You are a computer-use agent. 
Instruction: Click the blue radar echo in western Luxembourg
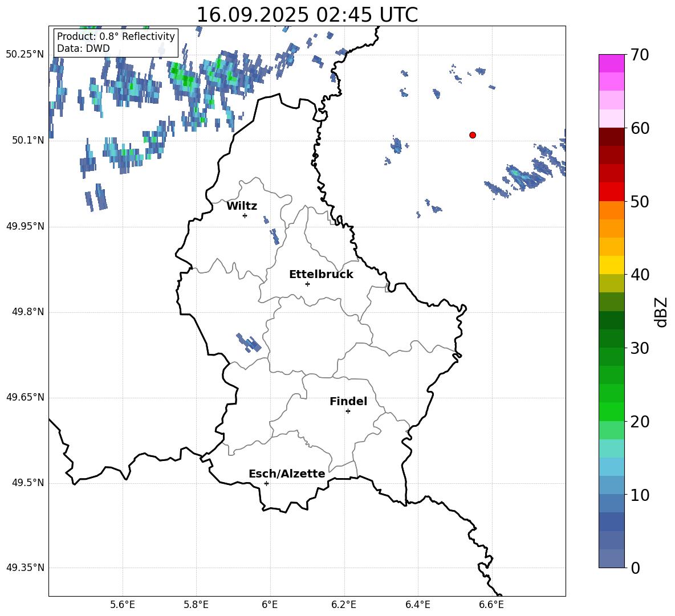tap(249, 342)
